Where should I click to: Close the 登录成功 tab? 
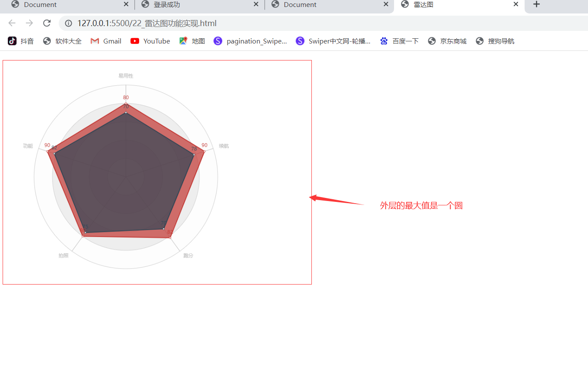point(256,4)
